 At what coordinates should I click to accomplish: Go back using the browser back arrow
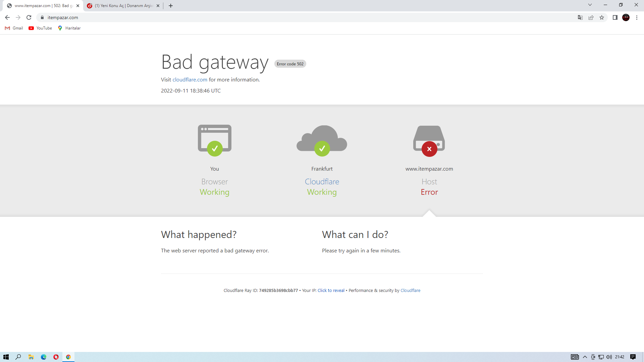point(7,17)
